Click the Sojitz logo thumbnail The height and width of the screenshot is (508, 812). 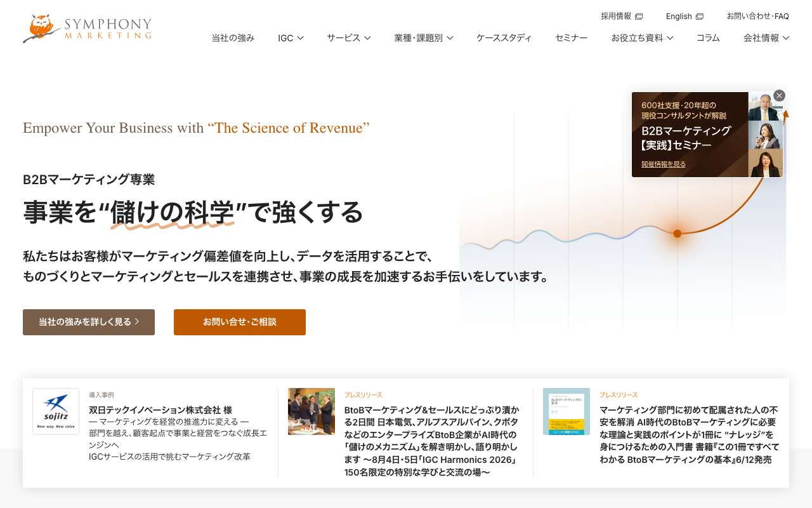56,411
